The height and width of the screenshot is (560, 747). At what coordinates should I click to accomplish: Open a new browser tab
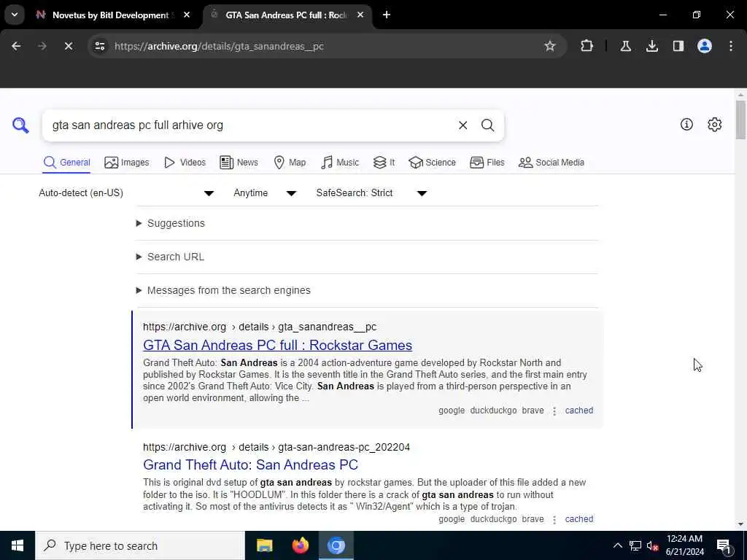coord(387,15)
